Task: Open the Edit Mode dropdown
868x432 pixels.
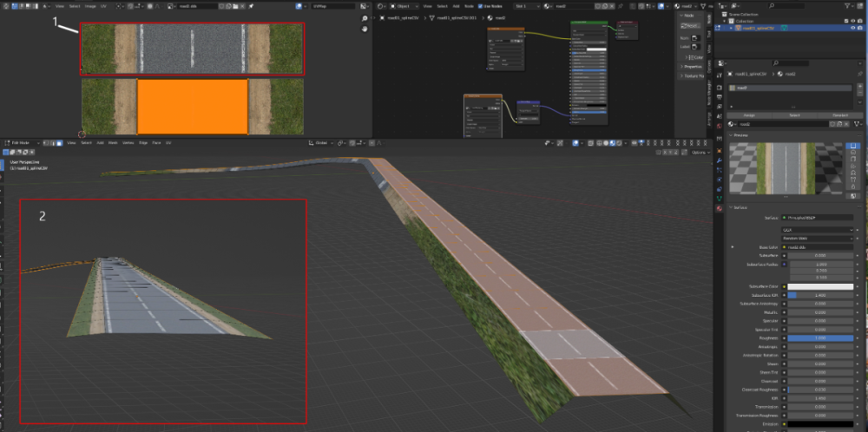Action: [x=21, y=142]
